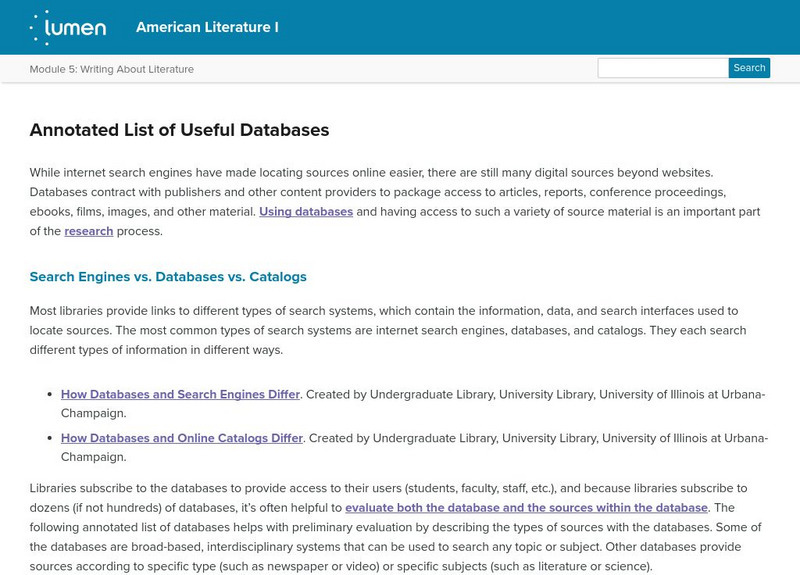Open "How Databases and Online Catalogs Differ"

click(x=182, y=438)
